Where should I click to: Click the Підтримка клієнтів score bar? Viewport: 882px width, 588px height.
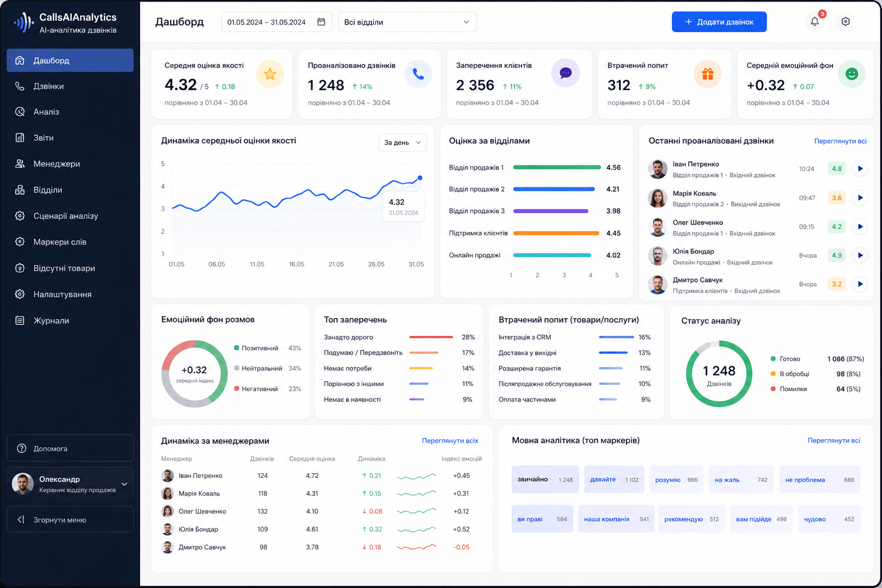coord(556,233)
